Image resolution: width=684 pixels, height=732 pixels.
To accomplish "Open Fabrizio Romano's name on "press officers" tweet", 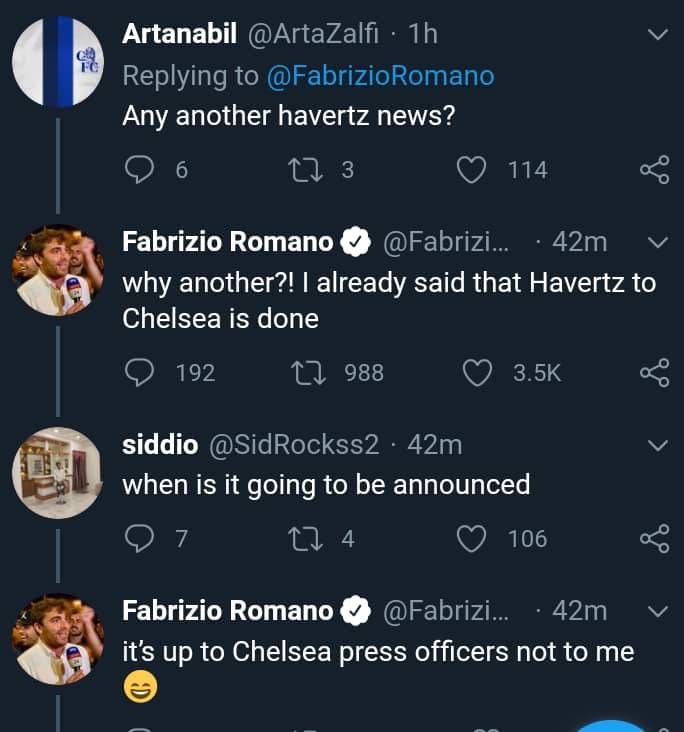I will coord(228,610).
